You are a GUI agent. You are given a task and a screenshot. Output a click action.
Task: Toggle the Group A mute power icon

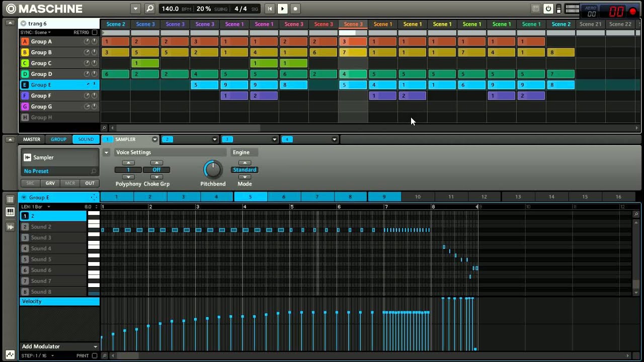[x=94, y=42]
